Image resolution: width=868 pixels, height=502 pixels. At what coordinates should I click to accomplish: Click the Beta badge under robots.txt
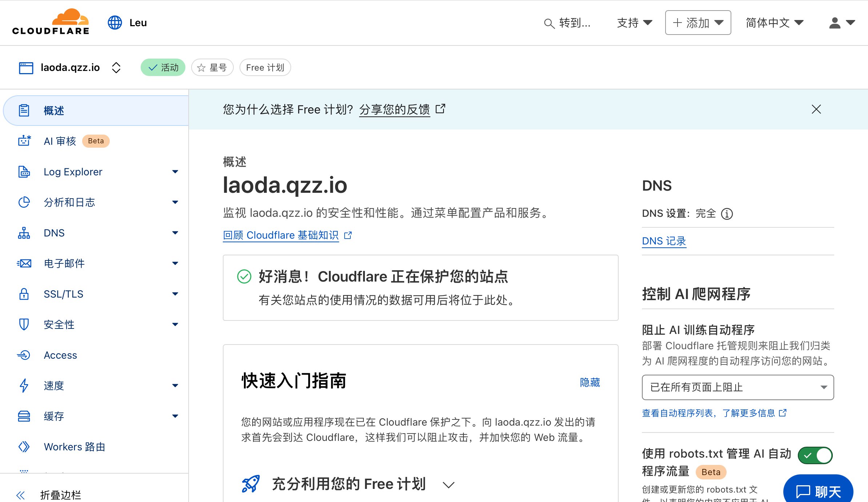click(711, 472)
